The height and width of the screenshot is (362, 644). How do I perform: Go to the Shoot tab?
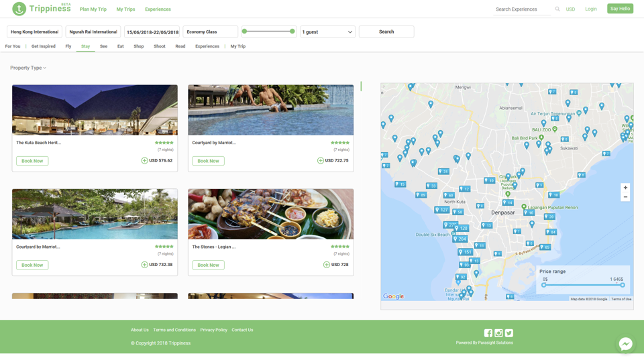pos(160,46)
